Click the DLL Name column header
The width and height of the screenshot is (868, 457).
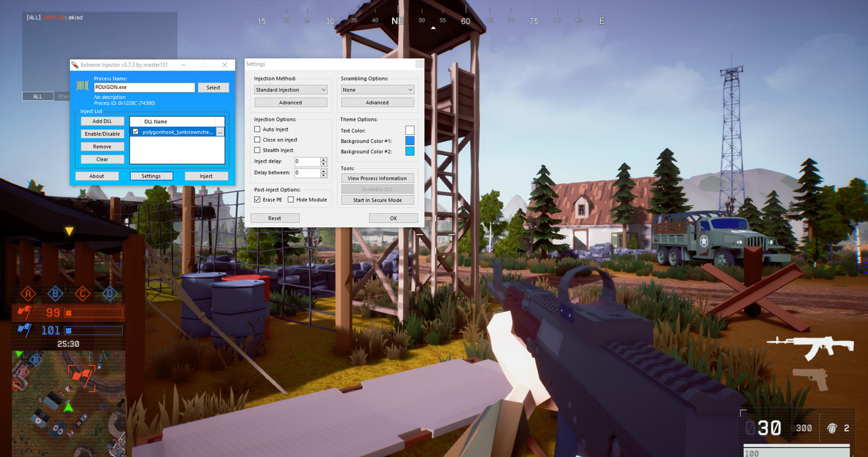coord(179,121)
